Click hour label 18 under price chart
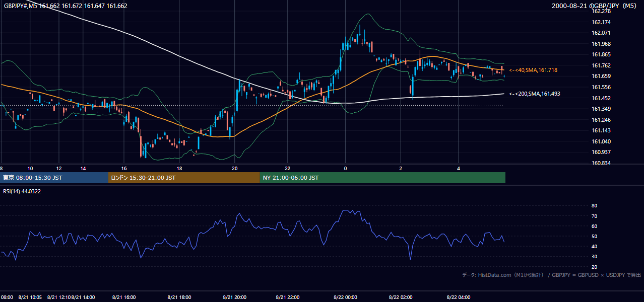This screenshot has width=644, height=302. coord(179,168)
